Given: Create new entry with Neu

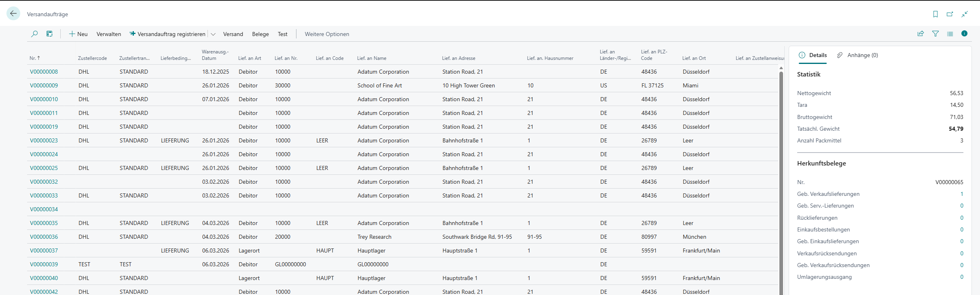Looking at the screenshot, I should pyautogui.click(x=78, y=34).
